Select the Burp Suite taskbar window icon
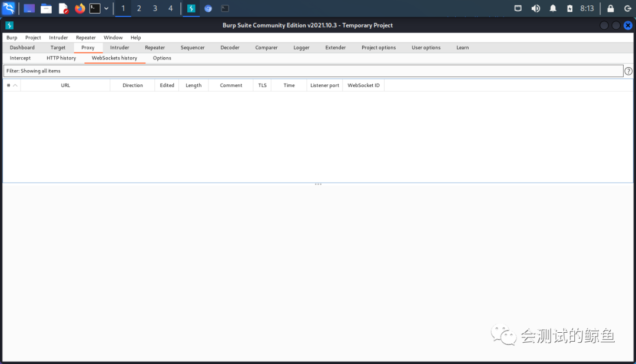This screenshot has width=636, height=364. [x=191, y=8]
